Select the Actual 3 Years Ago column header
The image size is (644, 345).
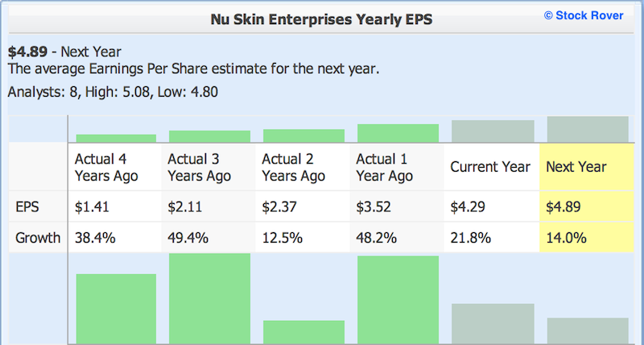pos(208,167)
